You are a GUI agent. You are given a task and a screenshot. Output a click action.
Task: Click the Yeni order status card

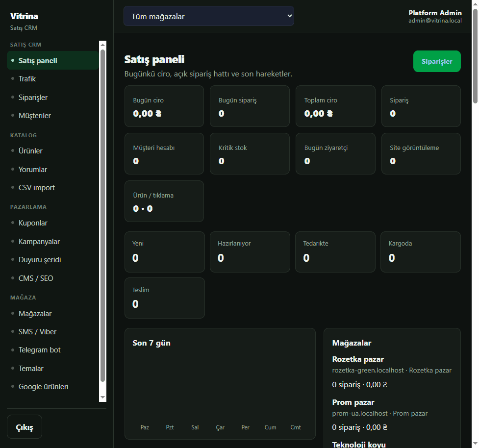click(165, 252)
